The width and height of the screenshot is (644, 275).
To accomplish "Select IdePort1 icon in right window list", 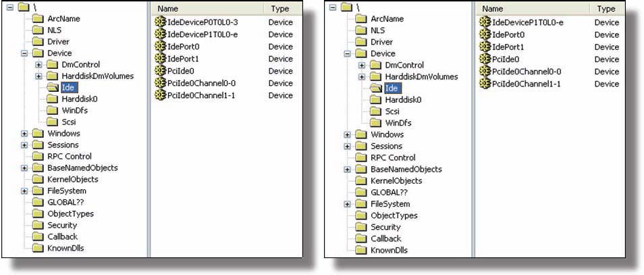I will pos(485,47).
